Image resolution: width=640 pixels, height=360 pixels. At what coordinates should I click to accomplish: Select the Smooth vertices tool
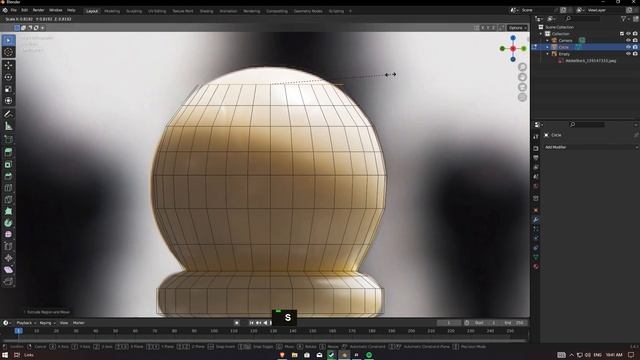tap(9, 235)
